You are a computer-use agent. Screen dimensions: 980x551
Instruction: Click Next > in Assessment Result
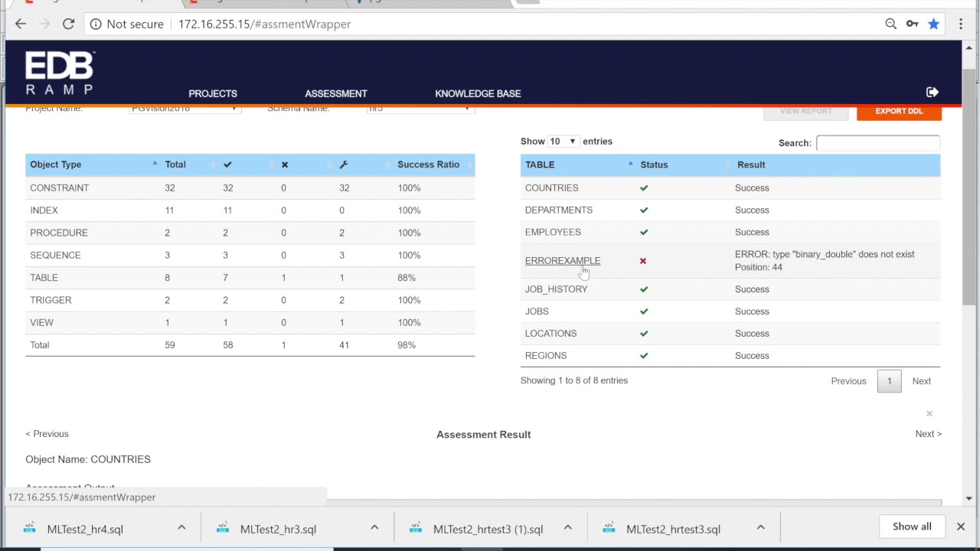point(928,434)
